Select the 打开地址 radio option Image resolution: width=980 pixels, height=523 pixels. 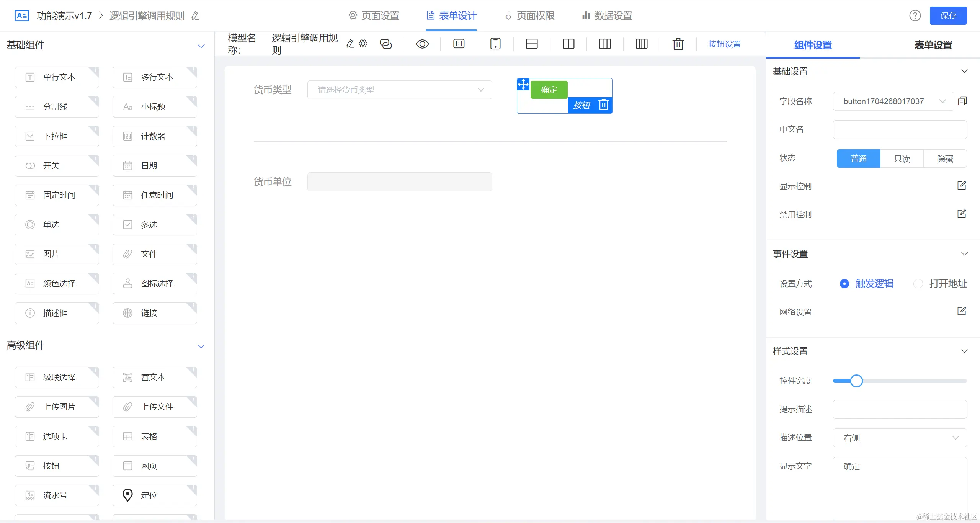pos(918,284)
